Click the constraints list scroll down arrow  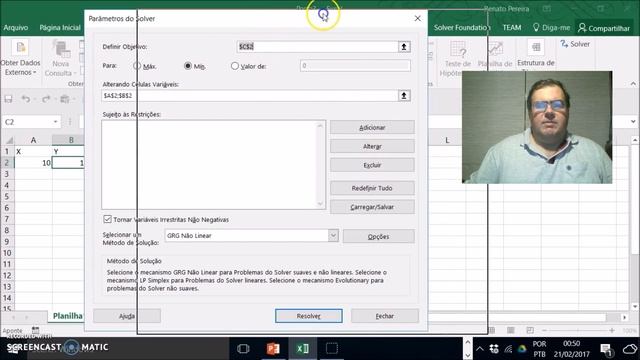(x=320, y=204)
